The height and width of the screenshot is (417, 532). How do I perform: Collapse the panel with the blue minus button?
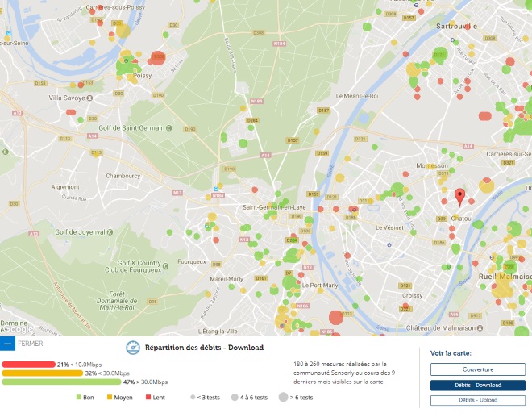coord(7,344)
